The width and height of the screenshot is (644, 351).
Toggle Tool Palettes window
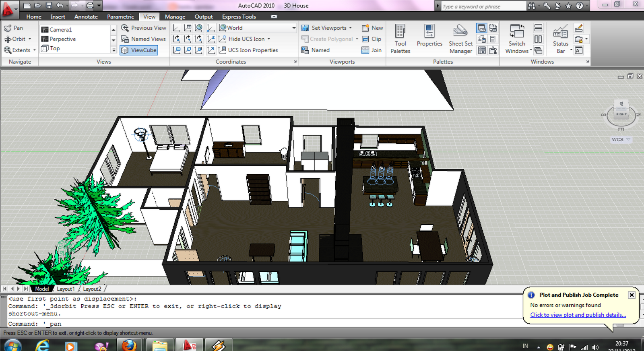tap(400, 39)
